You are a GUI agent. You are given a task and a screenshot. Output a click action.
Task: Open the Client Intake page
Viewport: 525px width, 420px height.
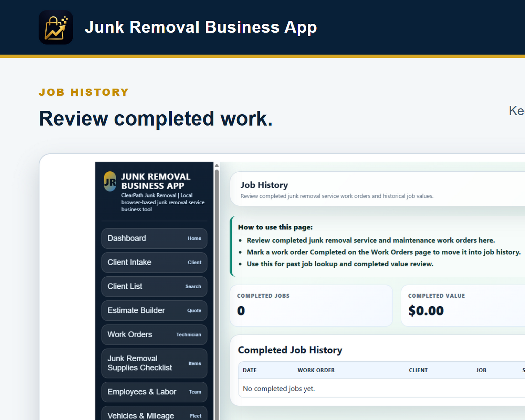[x=154, y=262]
